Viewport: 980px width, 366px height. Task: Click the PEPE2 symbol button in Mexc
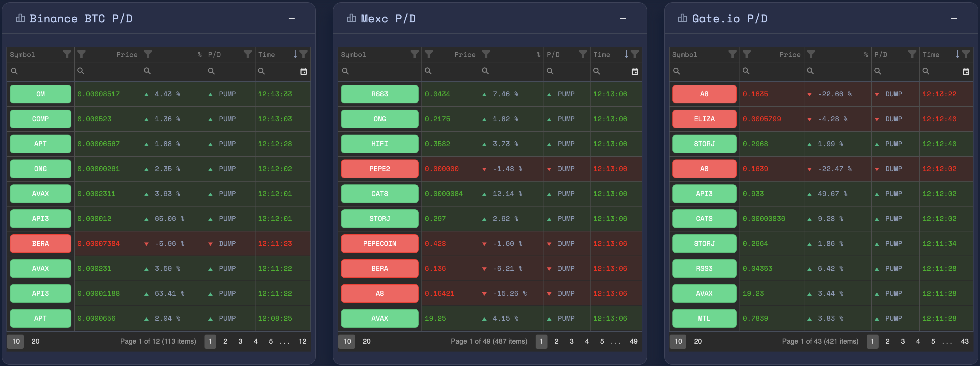(380, 169)
